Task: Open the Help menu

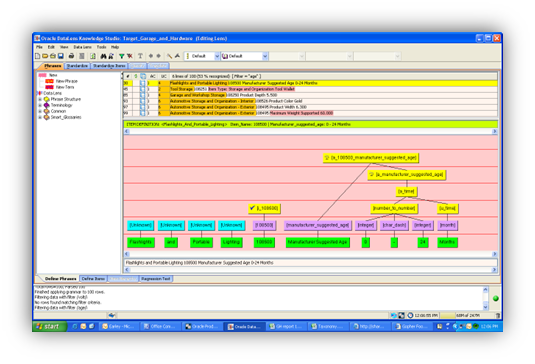Action: (x=115, y=47)
